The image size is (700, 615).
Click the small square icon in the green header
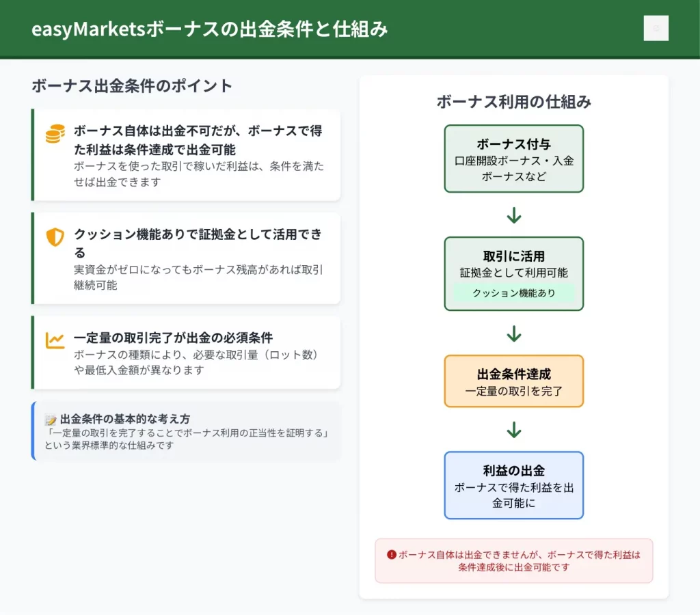656,29
